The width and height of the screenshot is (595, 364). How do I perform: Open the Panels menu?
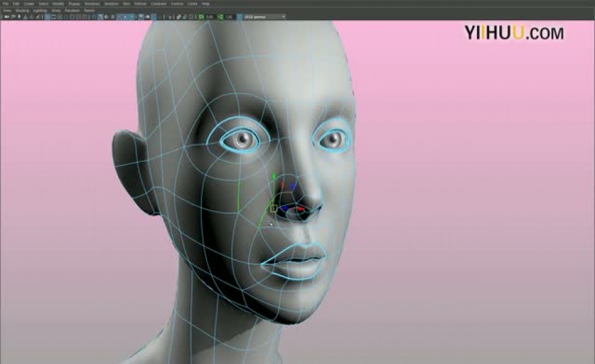[x=89, y=11]
